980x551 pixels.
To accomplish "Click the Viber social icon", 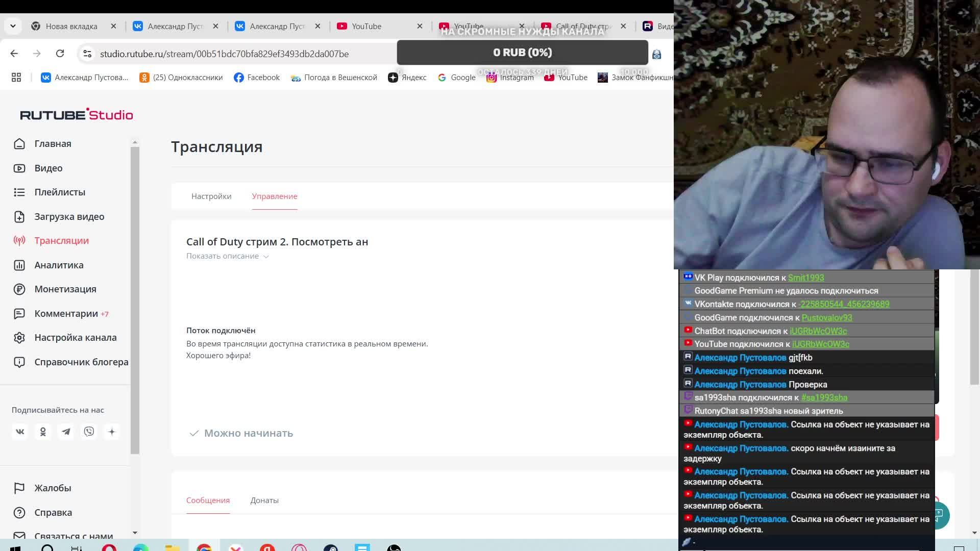I will click(89, 432).
